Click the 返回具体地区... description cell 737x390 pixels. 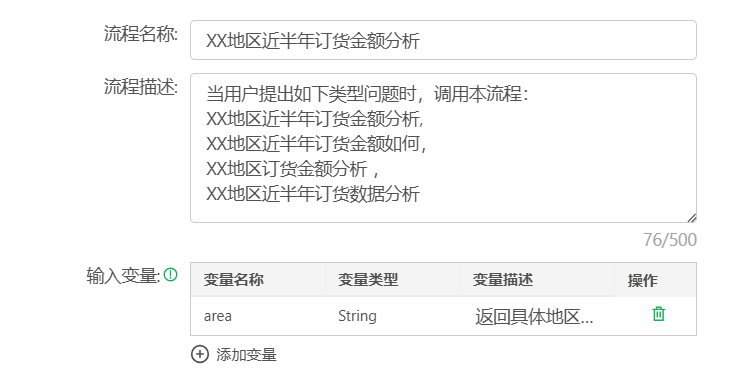(x=537, y=316)
